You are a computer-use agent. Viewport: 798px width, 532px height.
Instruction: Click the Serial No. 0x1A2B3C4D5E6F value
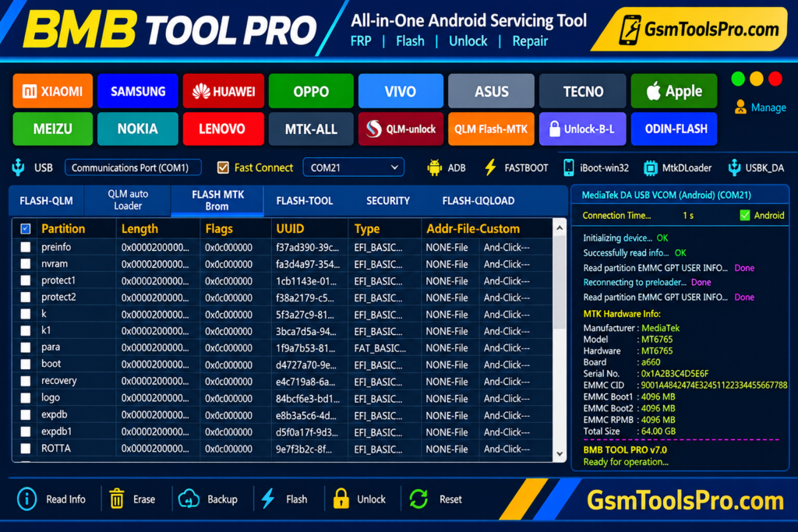tap(674, 373)
